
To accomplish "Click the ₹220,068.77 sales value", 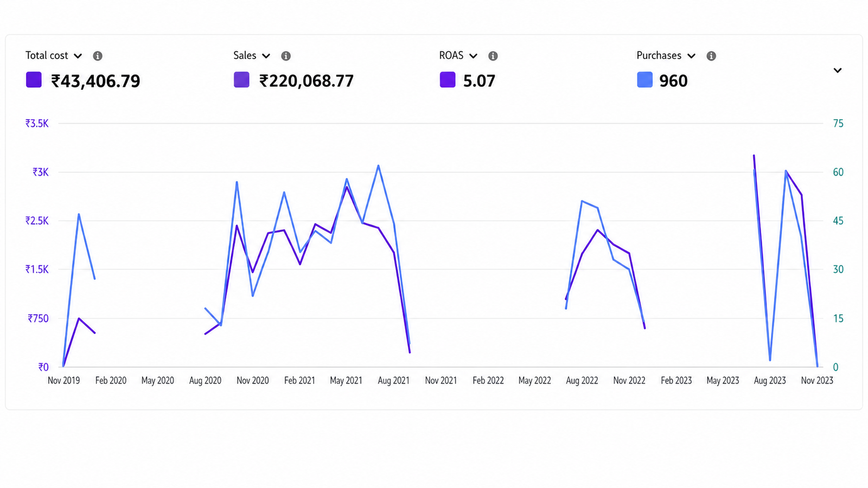I will click(x=307, y=81).
